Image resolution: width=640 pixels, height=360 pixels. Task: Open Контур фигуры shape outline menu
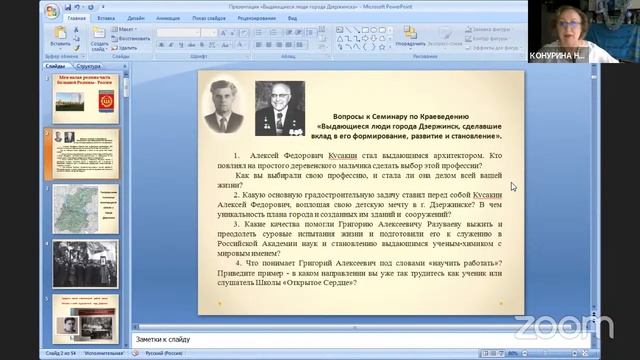[487, 38]
